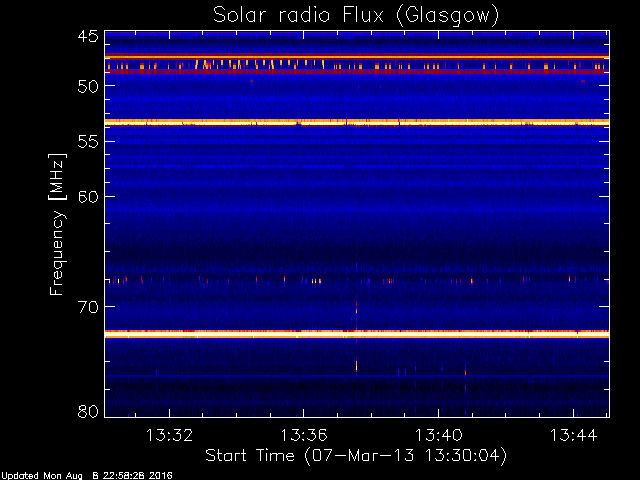Screen dimensions: 640x480
Task: Click the 60 frequency tick label
Action: [x=88, y=197]
